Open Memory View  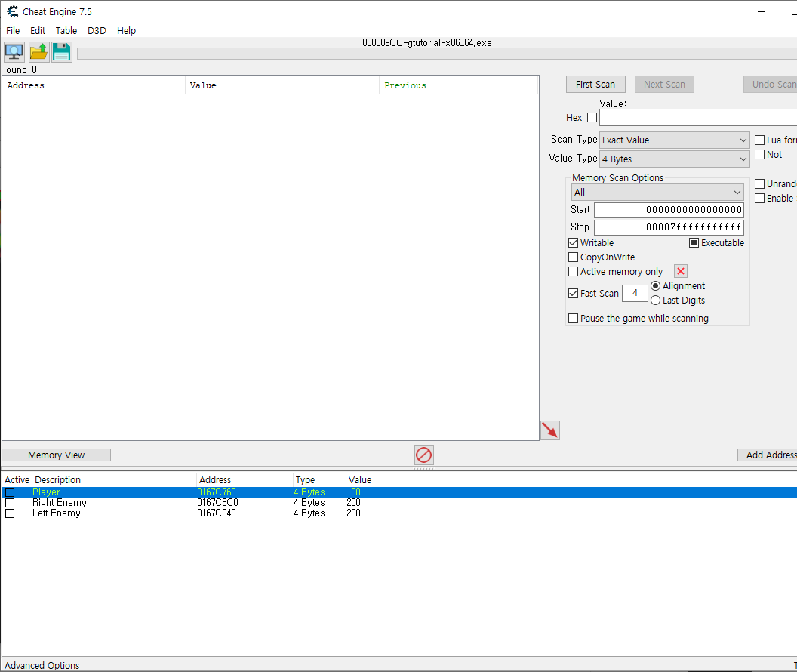(57, 455)
